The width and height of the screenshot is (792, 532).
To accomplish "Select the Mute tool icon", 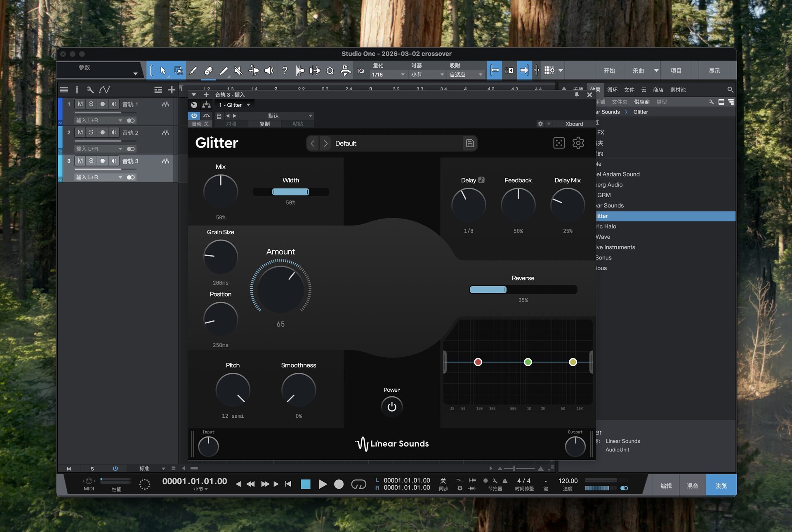I will (x=238, y=71).
